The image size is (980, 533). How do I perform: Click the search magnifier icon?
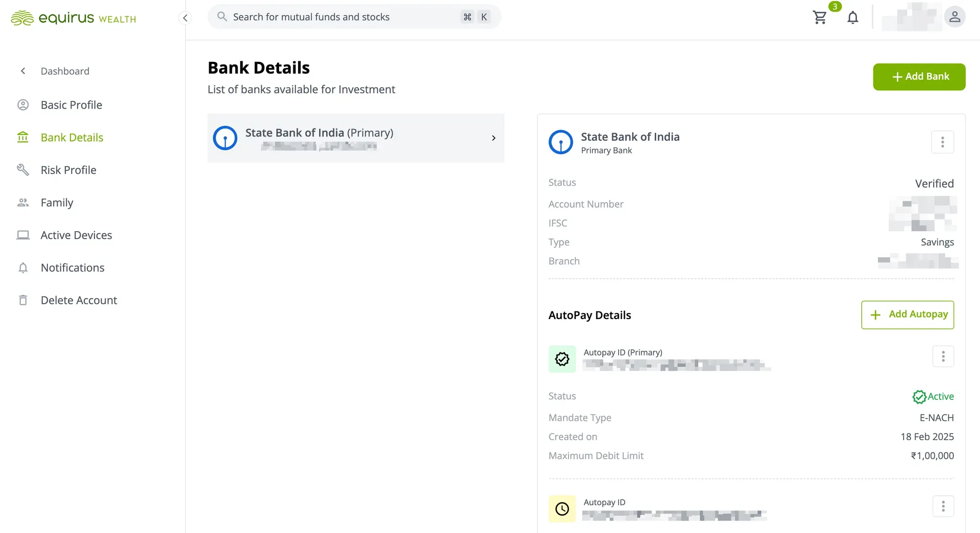pos(222,17)
